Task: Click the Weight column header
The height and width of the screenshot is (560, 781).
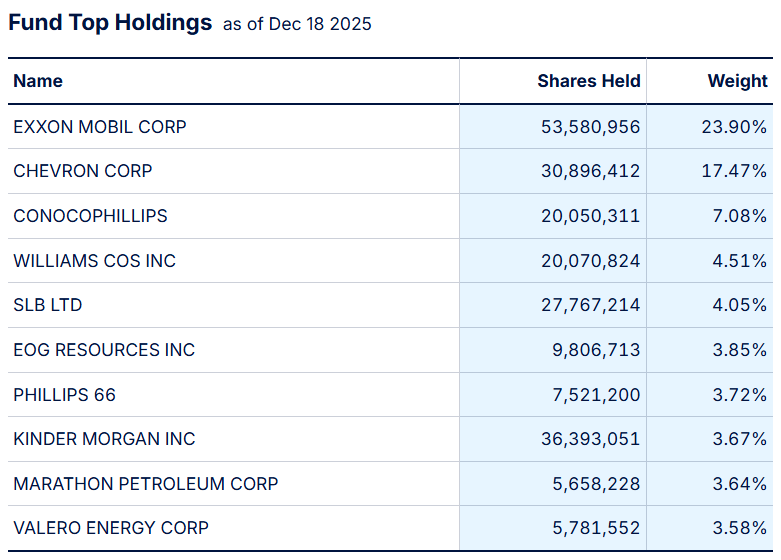Action: tap(737, 81)
